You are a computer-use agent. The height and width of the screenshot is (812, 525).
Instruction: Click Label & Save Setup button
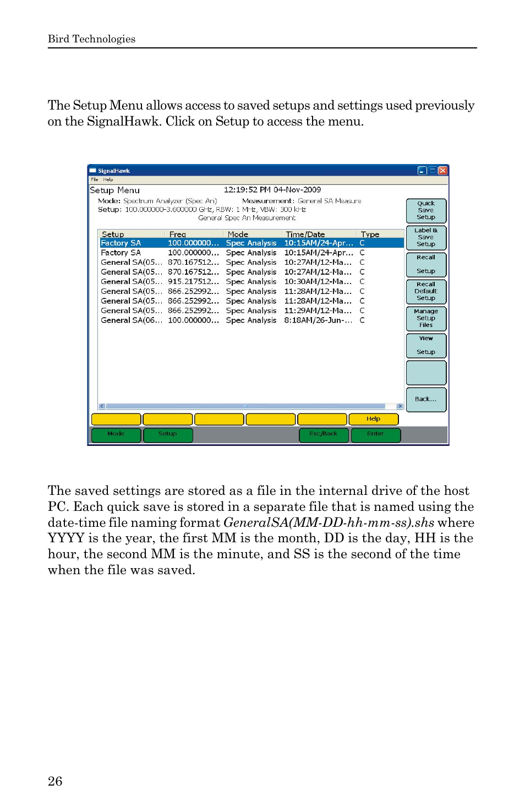click(x=426, y=237)
